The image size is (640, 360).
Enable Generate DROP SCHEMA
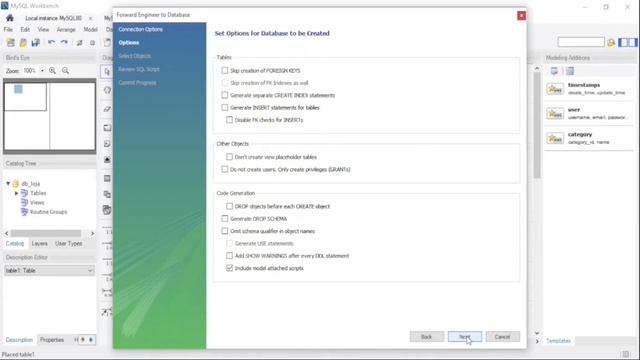pos(224,218)
